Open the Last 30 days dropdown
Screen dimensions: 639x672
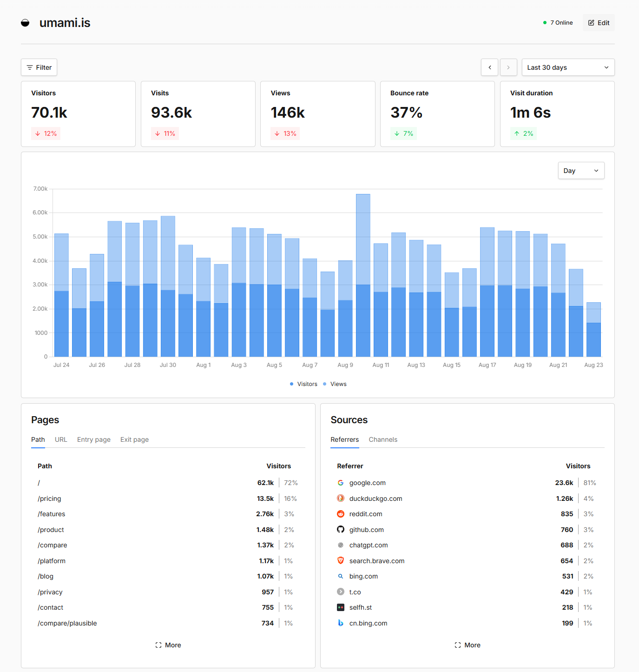pyautogui.click(x=568, y=67)
